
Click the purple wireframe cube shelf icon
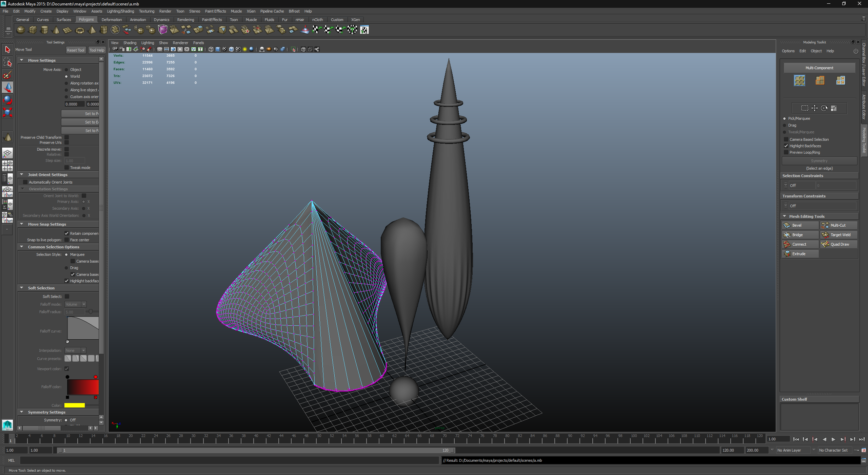click(x=163, y=30)
